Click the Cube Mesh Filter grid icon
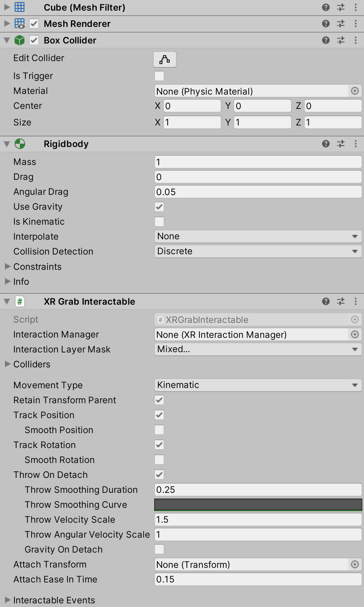 (20, 7)
